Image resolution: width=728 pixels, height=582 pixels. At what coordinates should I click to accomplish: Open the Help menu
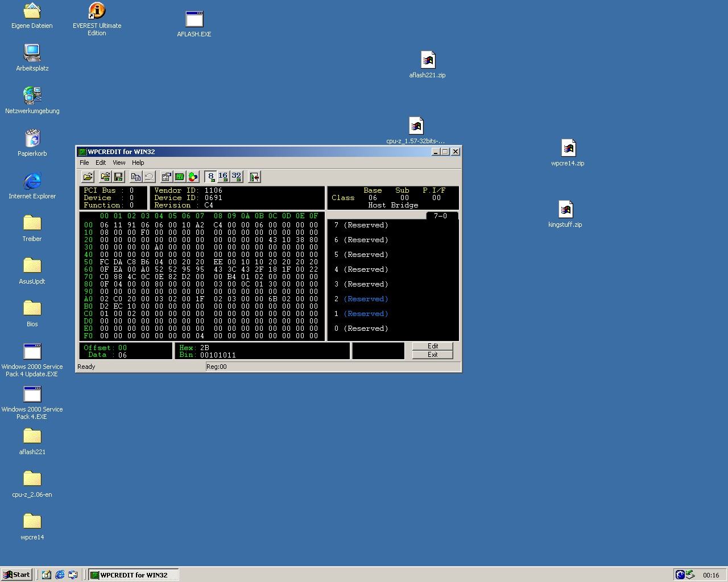[138, 163]
